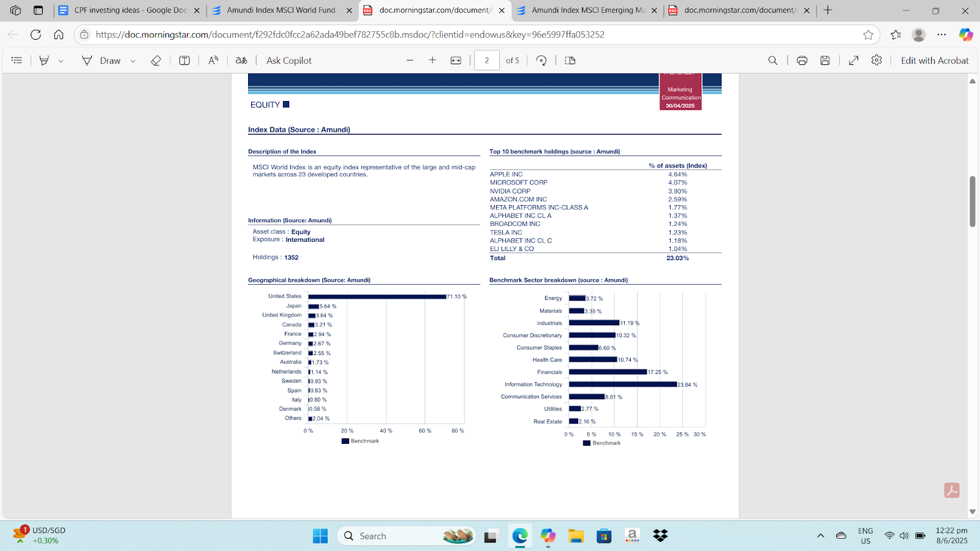Click the taskbar Search box

pyautogui.click(x=407, y=536)
